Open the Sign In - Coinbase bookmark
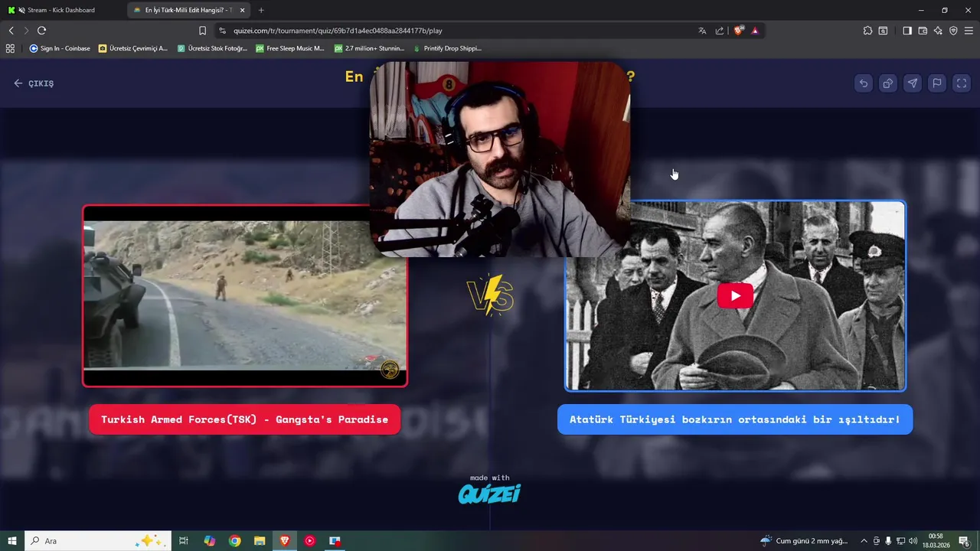This screenshot has width=980, height=551. (x=60, y=48)
